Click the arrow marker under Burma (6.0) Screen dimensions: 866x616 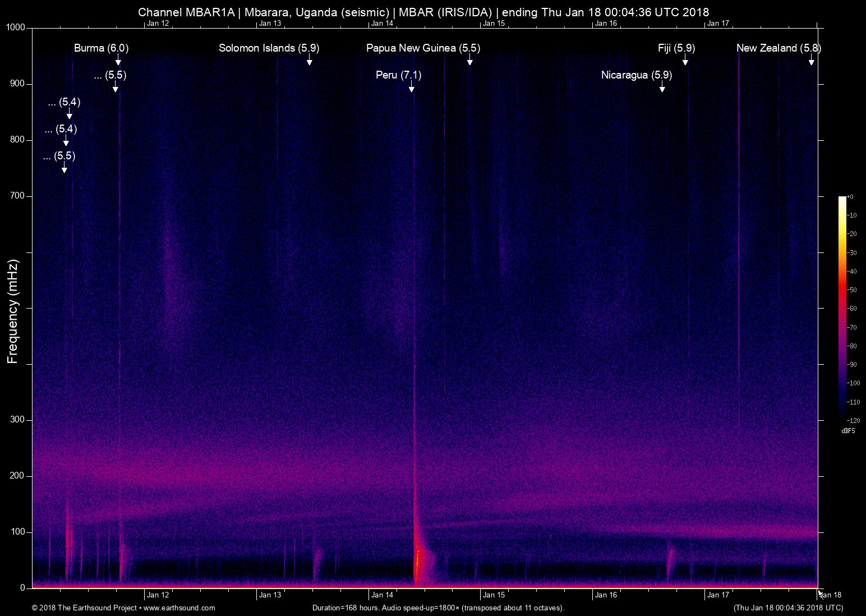point(118,61)
